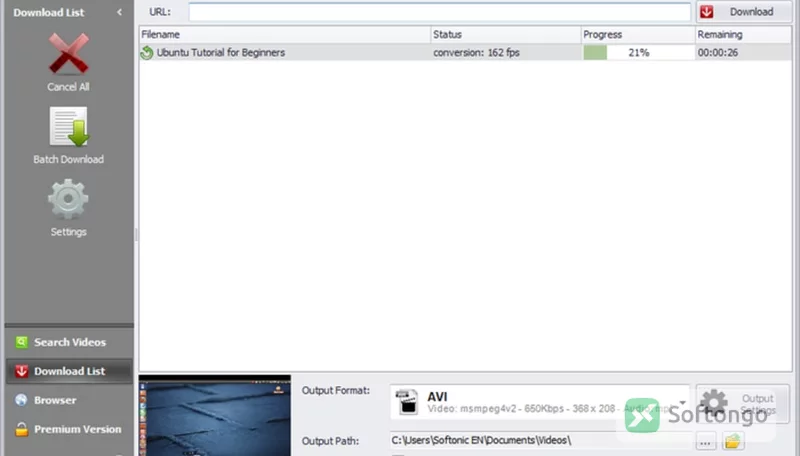Screen dimensions: 800x456
Task: Open Premium Version
Action: coord(69,429)
